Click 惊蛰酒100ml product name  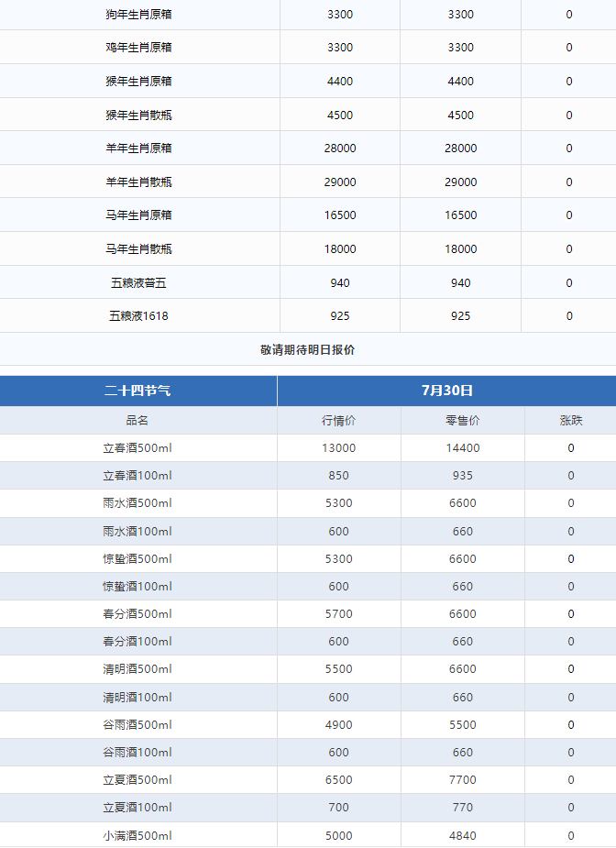tap(137, 586)
